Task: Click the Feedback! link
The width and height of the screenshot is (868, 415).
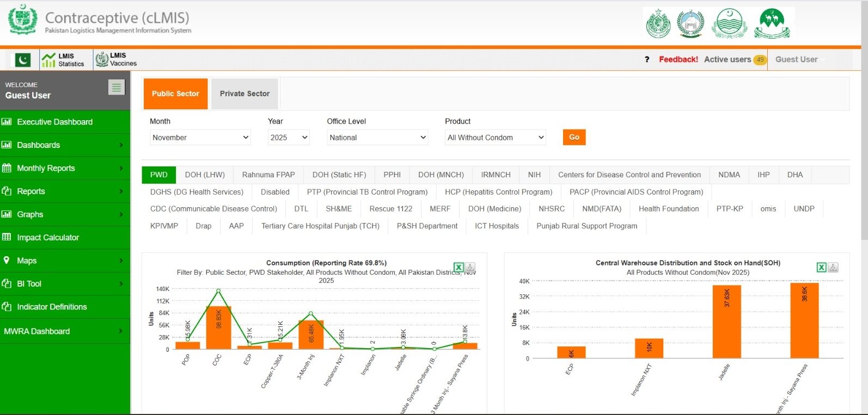Action: pos(678,60)
